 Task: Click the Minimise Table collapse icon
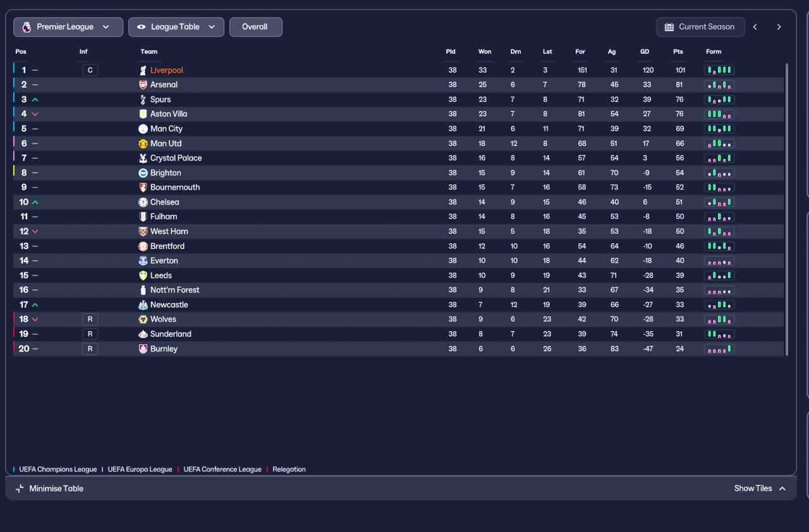[x=20, y=488]
